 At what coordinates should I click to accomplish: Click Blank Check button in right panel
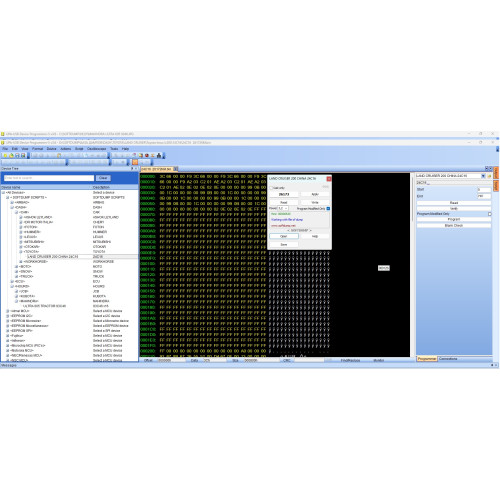click(454, 226)
